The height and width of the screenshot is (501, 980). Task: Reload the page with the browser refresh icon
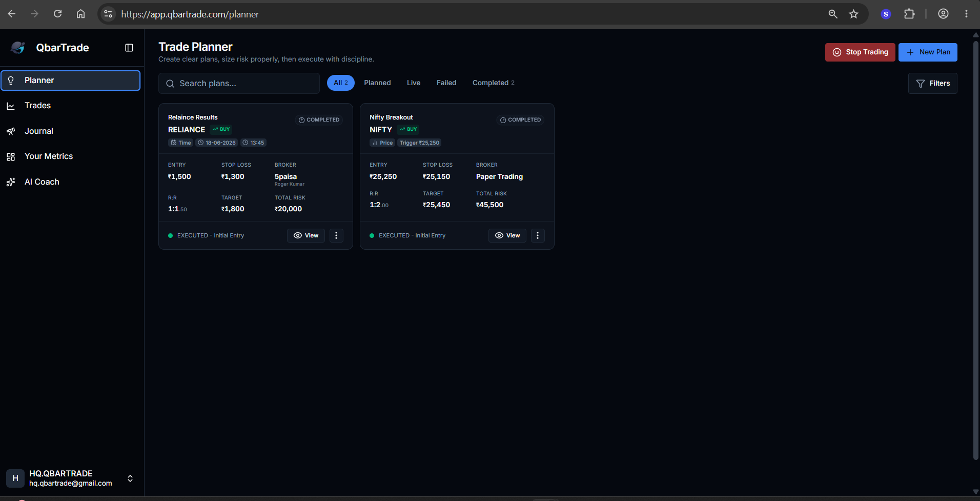pos(58,14)
